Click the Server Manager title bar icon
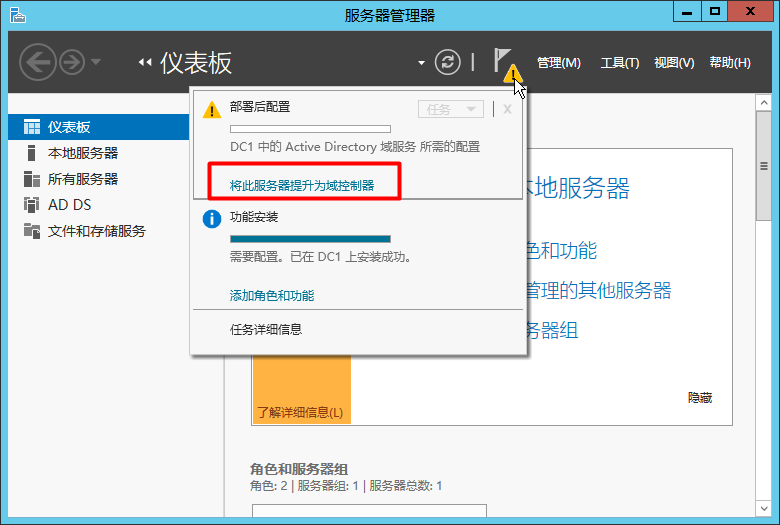Image resolution: width=780 pixels, height=525 pixels. [17, 15]
